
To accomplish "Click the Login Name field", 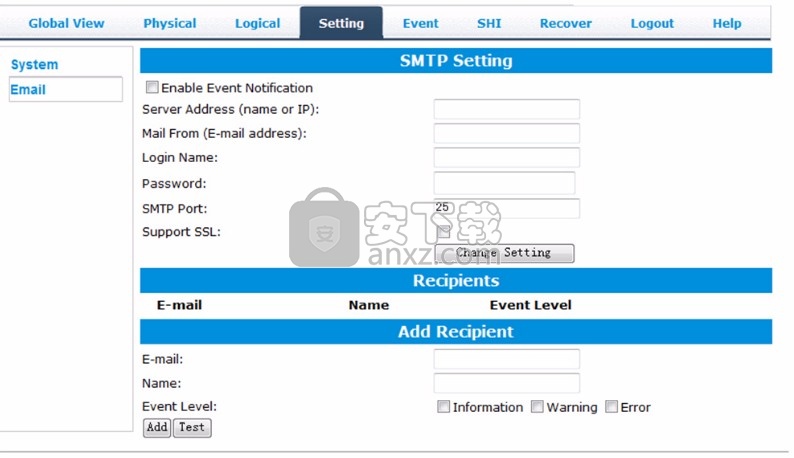I will pyautogui.click(x=506, y=158).
